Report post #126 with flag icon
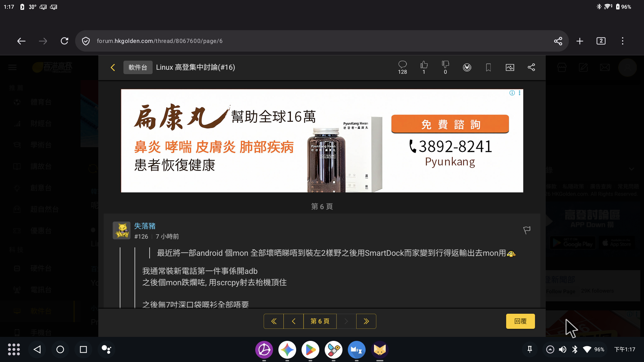Image resolution: width=644 pixels, height=362 pixels. 527,230
